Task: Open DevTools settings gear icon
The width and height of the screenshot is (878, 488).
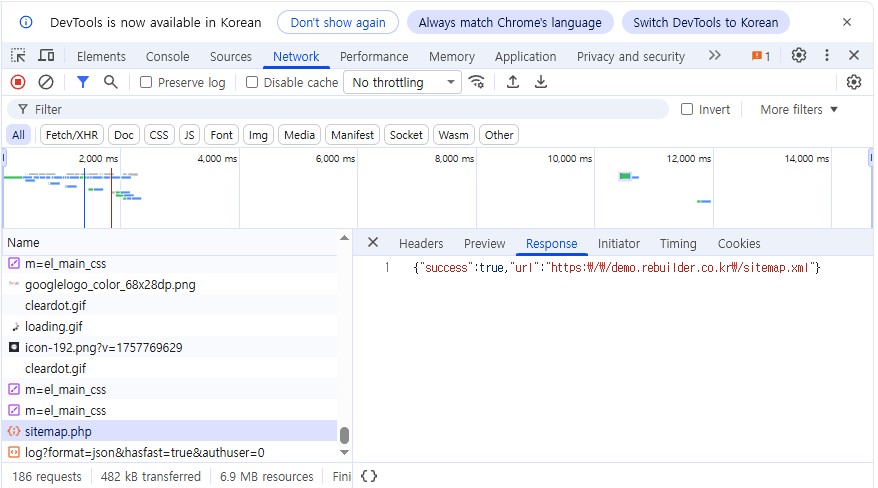Action: point(799,56)
